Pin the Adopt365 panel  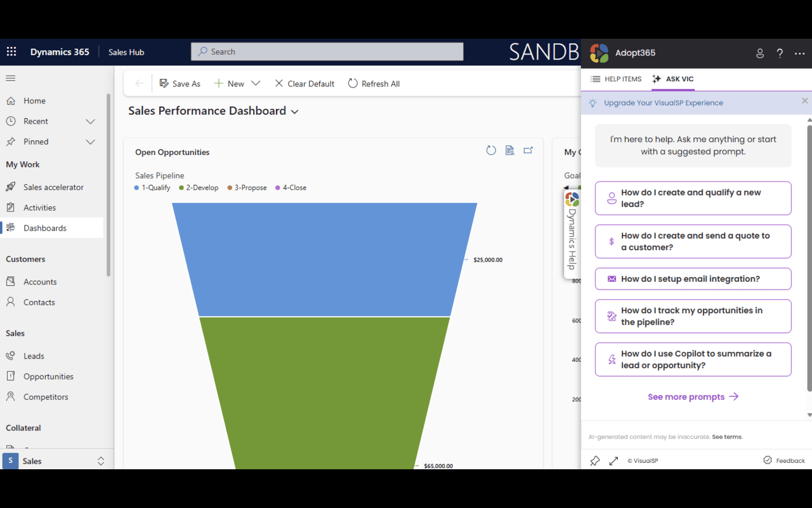594,461
